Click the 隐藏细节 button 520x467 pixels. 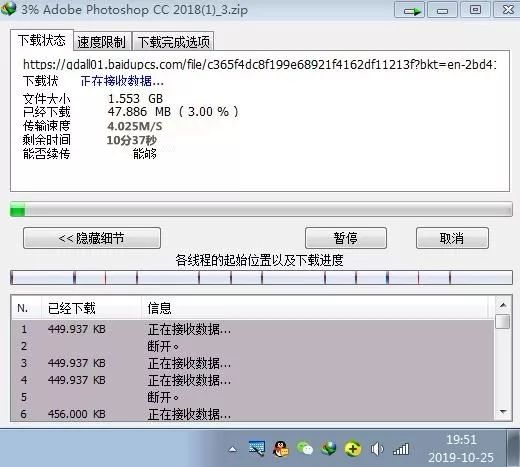click(92, 238)
